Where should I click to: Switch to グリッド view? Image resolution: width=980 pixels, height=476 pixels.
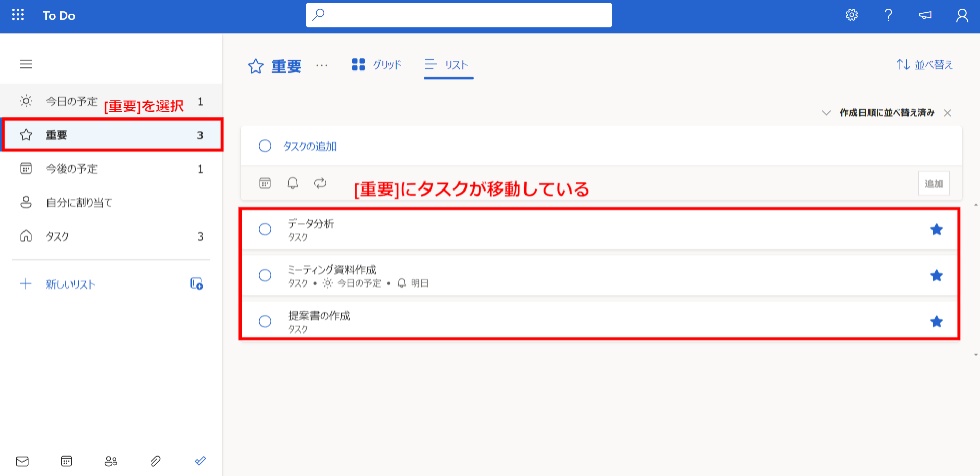pos(376,65)
